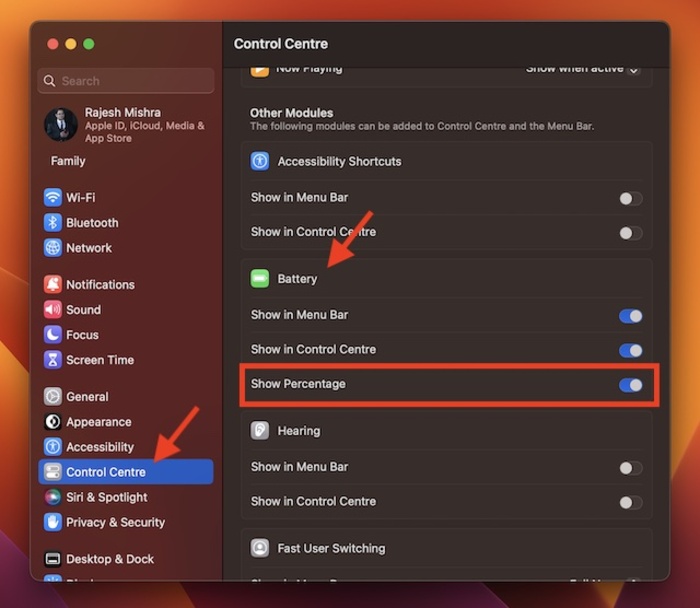Select General in the sidebar
The height and width of the screenshot is (608, 700).
click(126, 396)
